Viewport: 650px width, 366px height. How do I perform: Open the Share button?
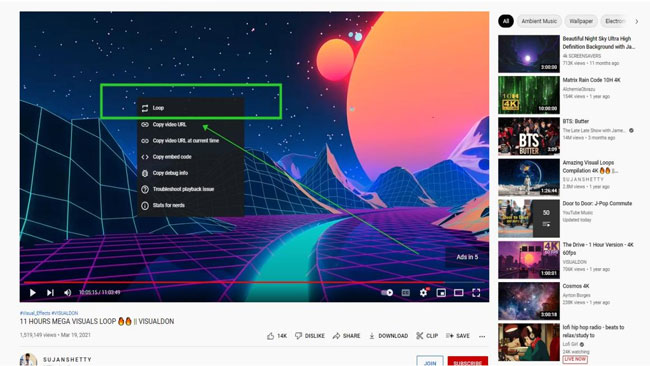[347, 336]
